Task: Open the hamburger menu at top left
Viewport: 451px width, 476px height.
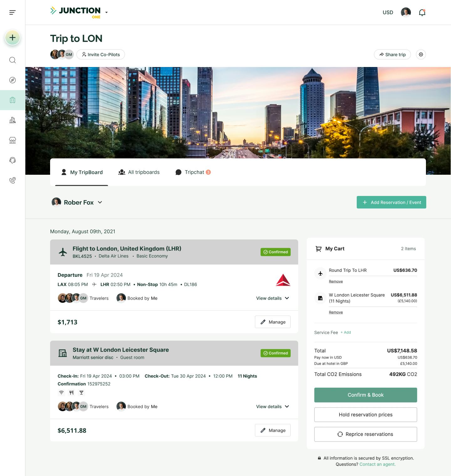Action: (12, 12)
